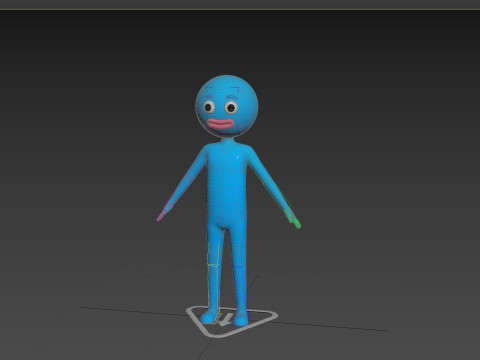Select the foot beside the yellow leg bone
Viewport: 480px width, 360px height.
pos(210,317)
